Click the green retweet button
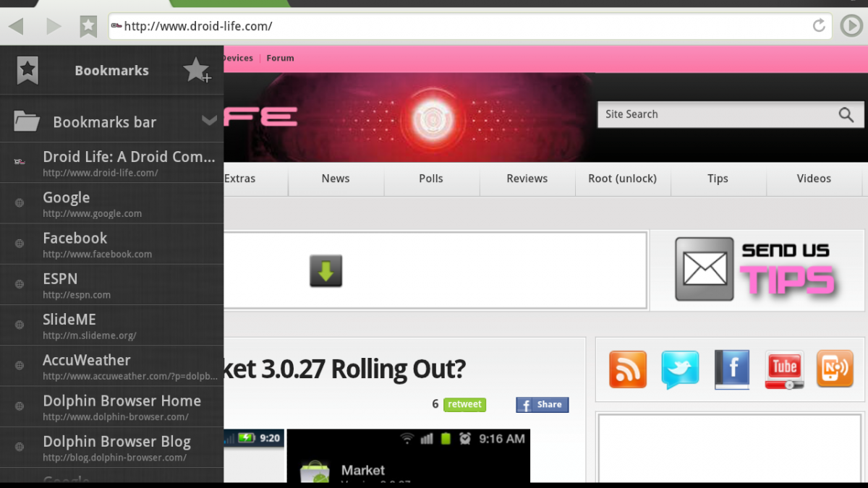Screen dimensions: 868x488 click(464, 405)
